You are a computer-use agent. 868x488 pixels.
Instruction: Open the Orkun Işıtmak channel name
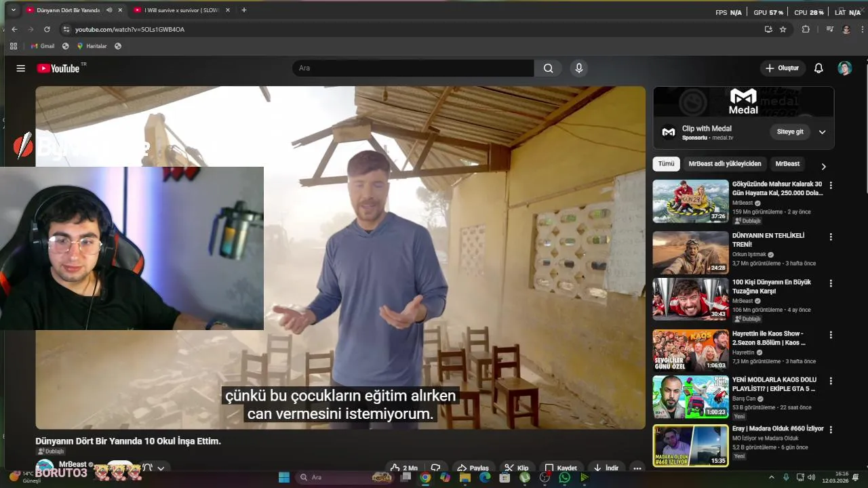(x=750, y=254)
